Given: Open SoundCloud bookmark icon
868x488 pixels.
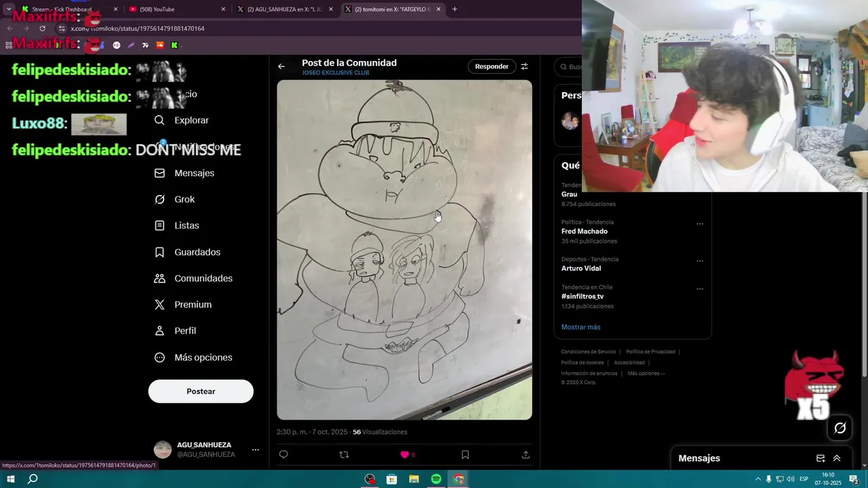Looking at the screenshot, I should [x=160, y=45].
